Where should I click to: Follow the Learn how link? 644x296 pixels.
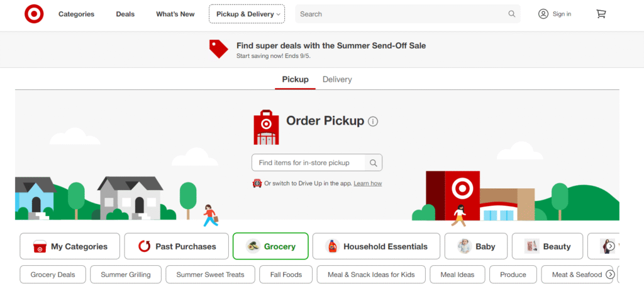pyautogui.click(x=367, y=183)
